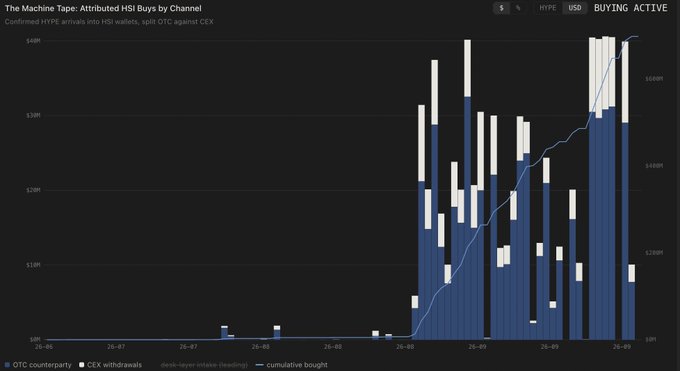Click the $200M right axis label
Screen dimensions: 680x371
[654, 253]
